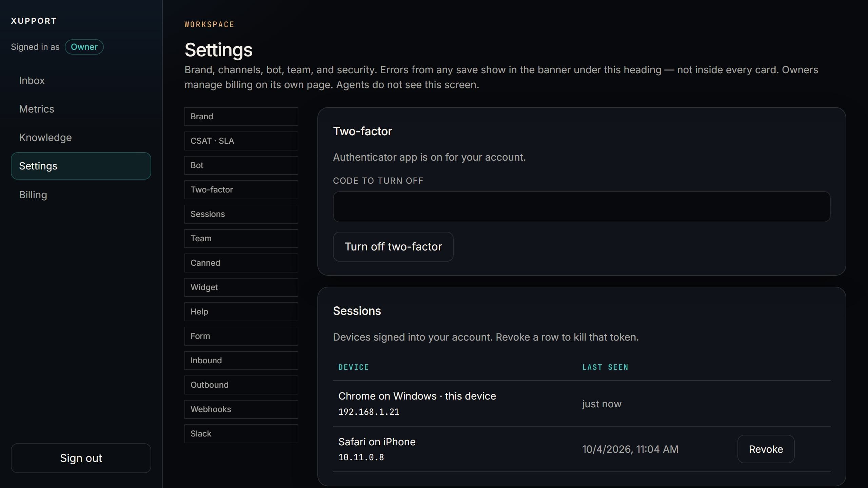
Task: Open the Knowledge section
Action: pos(81,137)
